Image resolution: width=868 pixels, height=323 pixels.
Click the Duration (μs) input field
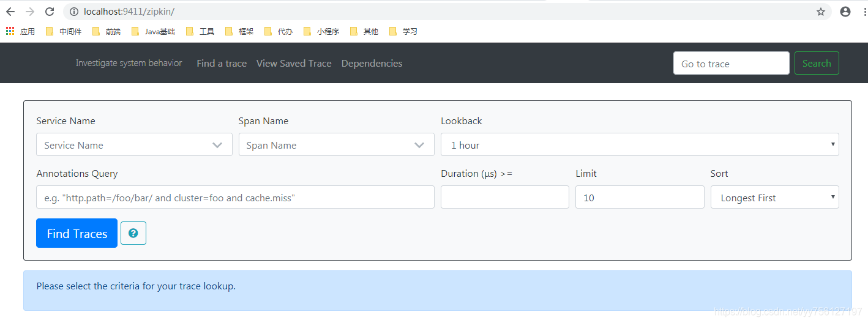coord(505,198)
